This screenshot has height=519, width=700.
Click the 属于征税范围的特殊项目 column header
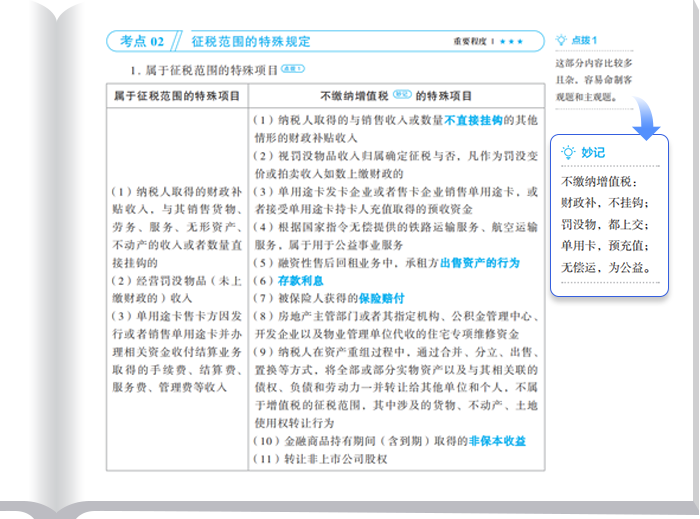(x=177, y=95)
